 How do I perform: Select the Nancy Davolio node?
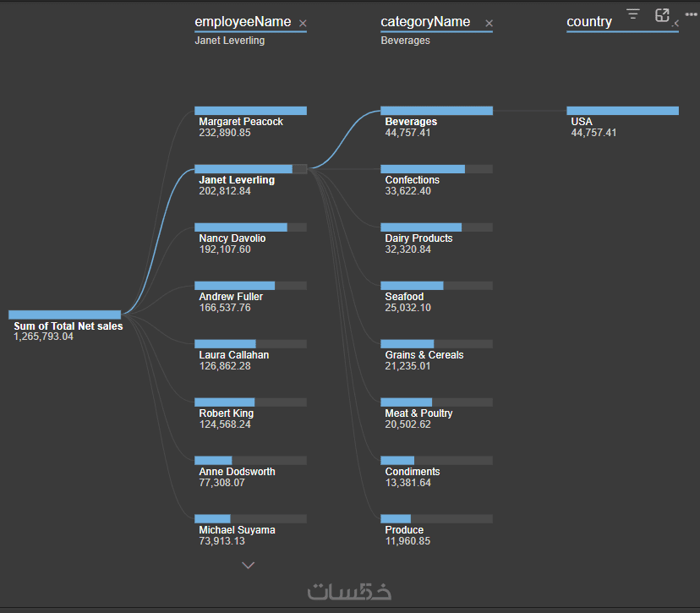(x=250, y=227)
